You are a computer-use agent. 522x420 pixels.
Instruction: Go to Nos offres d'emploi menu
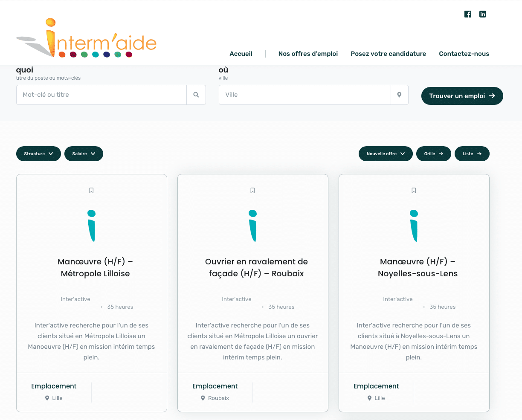tap(308, 54)
